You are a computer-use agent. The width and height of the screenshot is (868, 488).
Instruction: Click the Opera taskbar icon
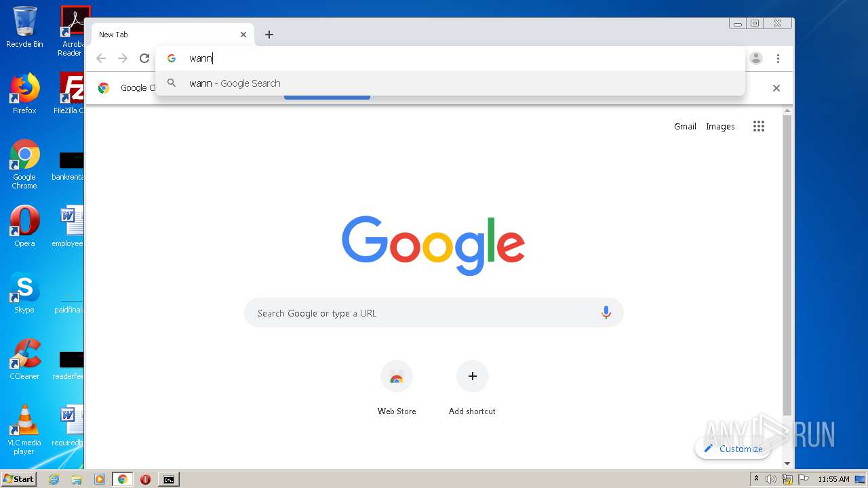[145, 479]
